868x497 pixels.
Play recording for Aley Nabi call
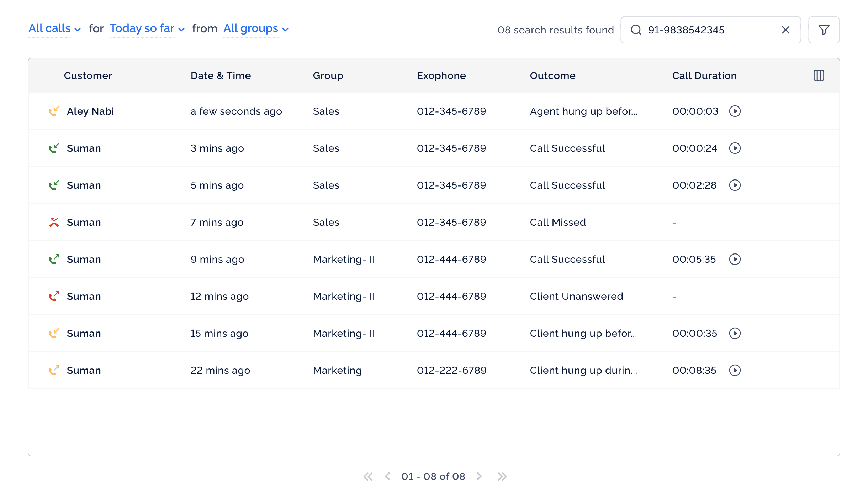[735, 111]
